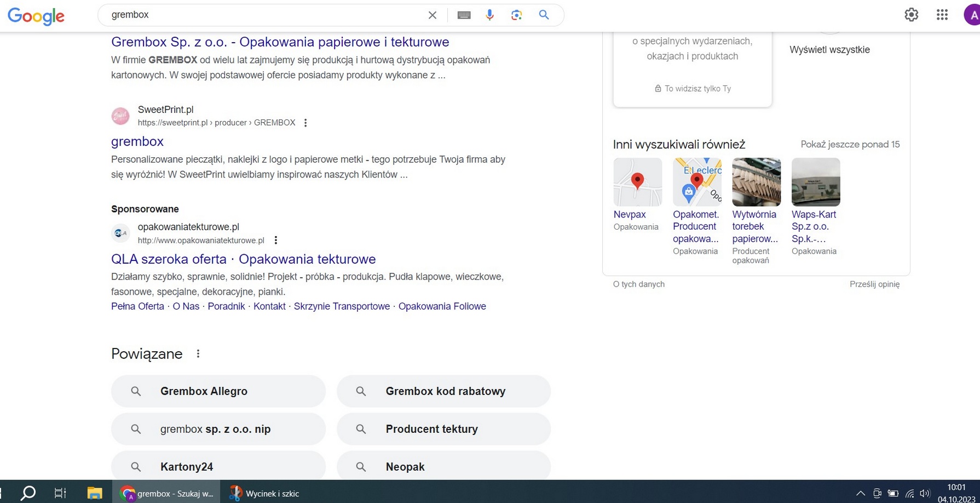
Task: Open the QLA szeroka oferta ad link
Action: (x=243, y=259)
